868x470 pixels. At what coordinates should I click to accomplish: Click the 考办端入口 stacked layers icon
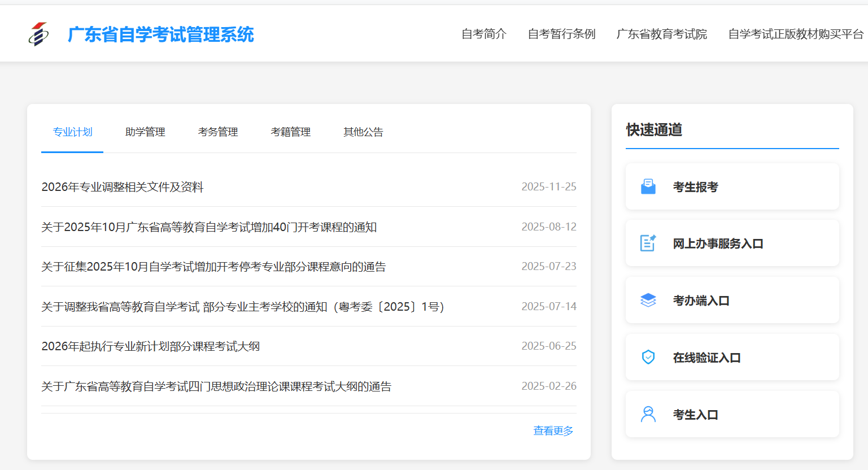coord(648,299)
